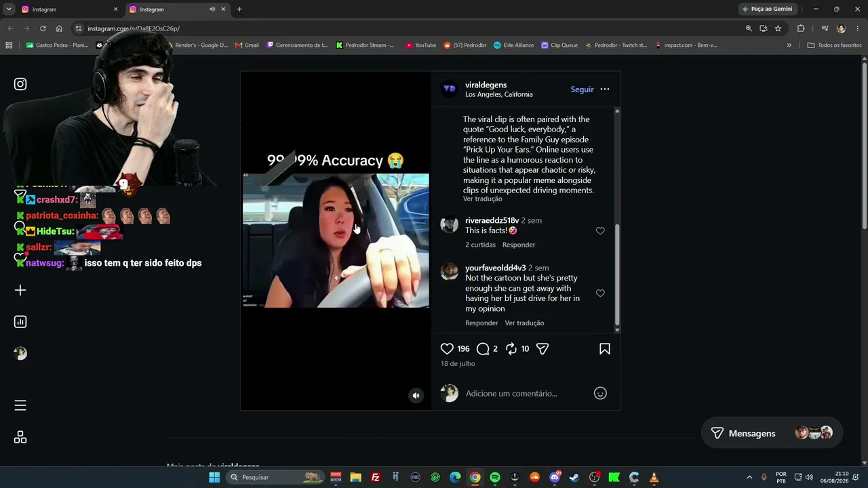868x488 pixels.
Task: Like riveraeddz518v's comment
Action: pyautogui.click(x=600, y=231)
